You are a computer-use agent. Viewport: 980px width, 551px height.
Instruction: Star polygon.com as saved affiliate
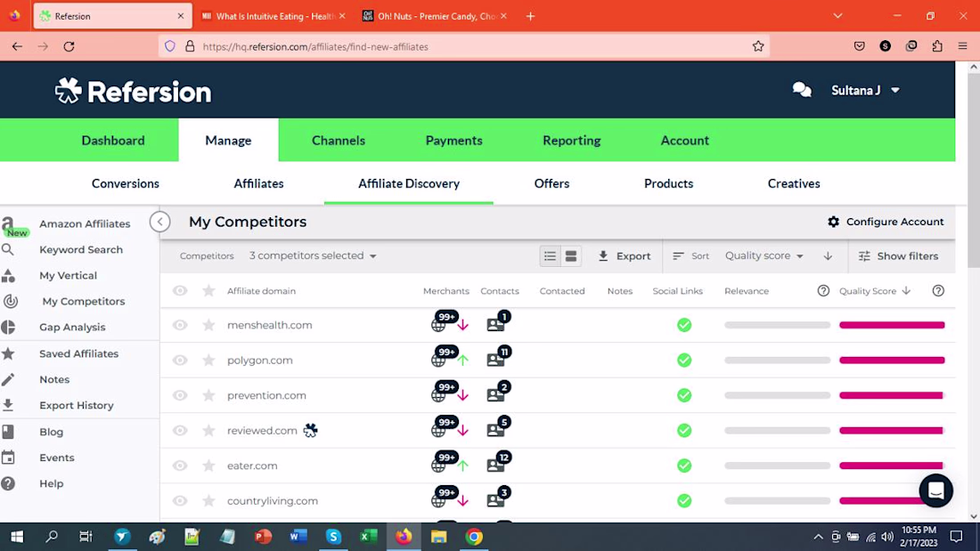(208, 361)
